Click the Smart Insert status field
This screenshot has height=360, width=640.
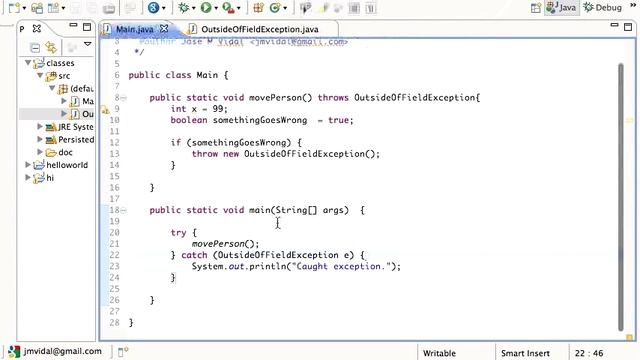coord(525,353)
